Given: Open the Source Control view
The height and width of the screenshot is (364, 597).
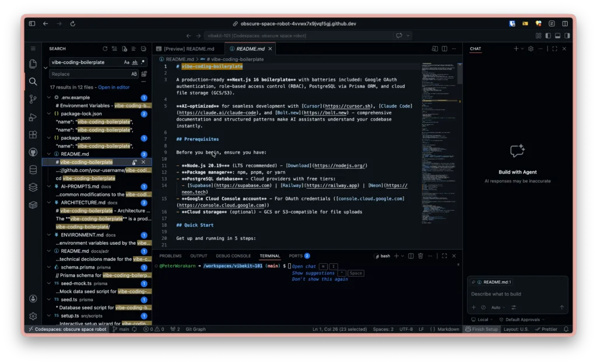Looking at the screenshot, I should (x=33, y=99).
